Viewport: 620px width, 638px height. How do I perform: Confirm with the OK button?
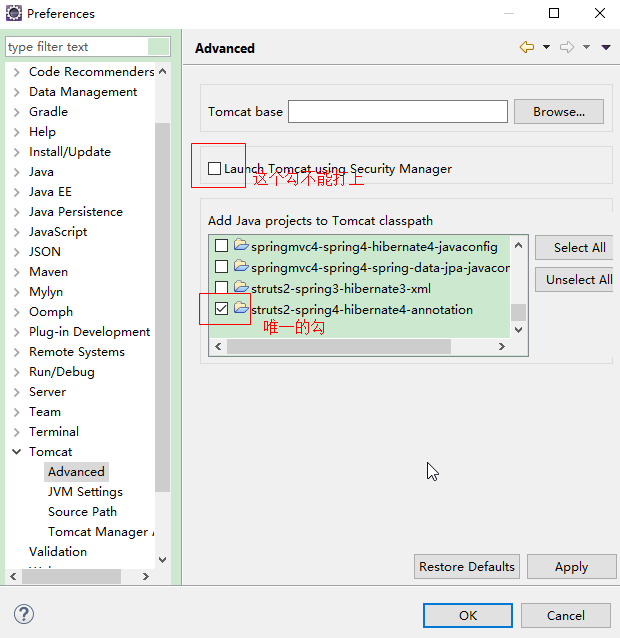point(468,615)
